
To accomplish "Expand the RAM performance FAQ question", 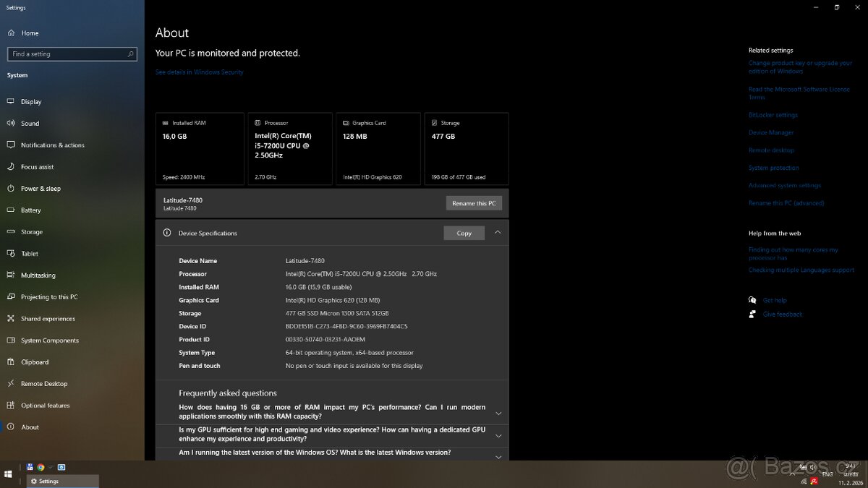I will tap(498, 411).
